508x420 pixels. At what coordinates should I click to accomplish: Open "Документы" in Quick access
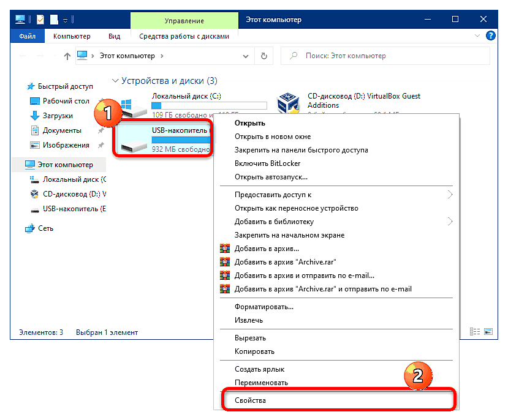61,130
